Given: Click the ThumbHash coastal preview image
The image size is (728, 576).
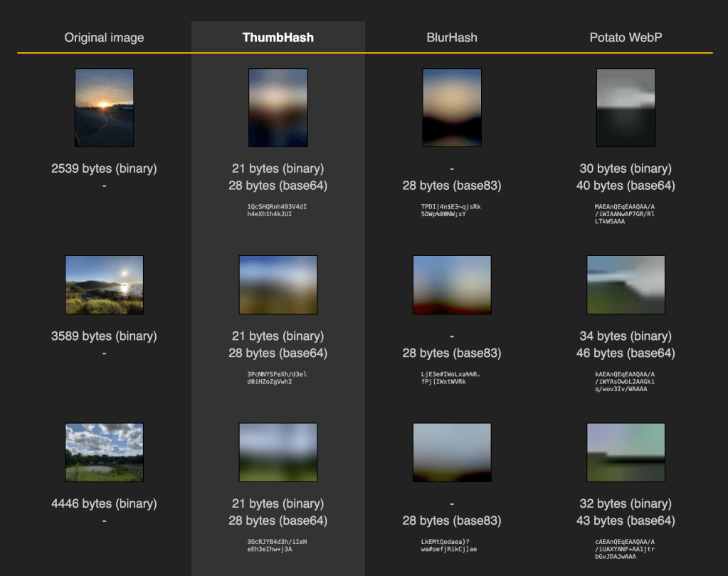Looking at the screenshot, I should [278, 284].
